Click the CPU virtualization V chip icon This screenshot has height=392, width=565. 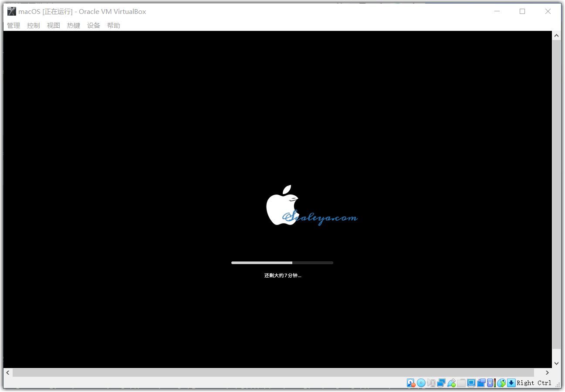491,383
